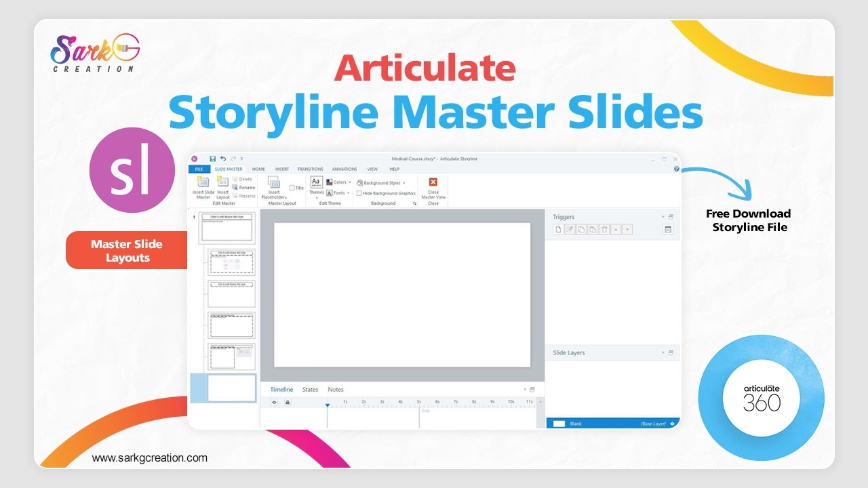
Task: Create a new trigger in Triggers panel
Action: (558, 230)
